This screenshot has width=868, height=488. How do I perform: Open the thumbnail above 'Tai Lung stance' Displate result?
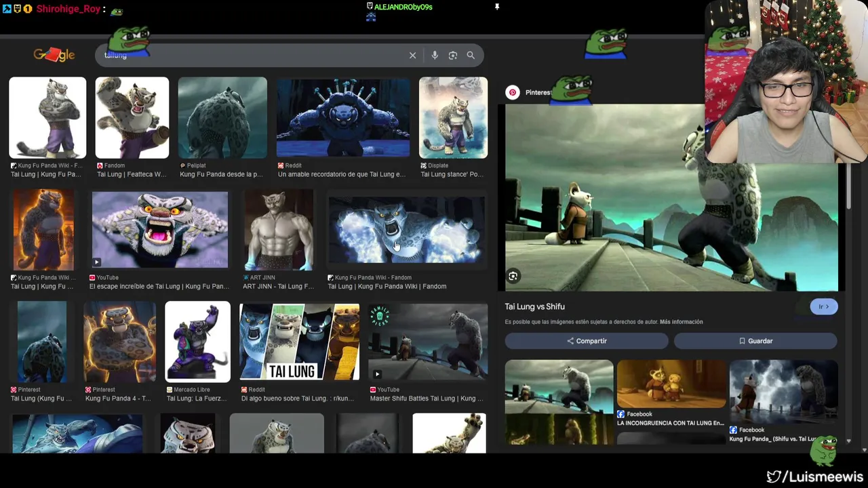click(x=453, y=118)
